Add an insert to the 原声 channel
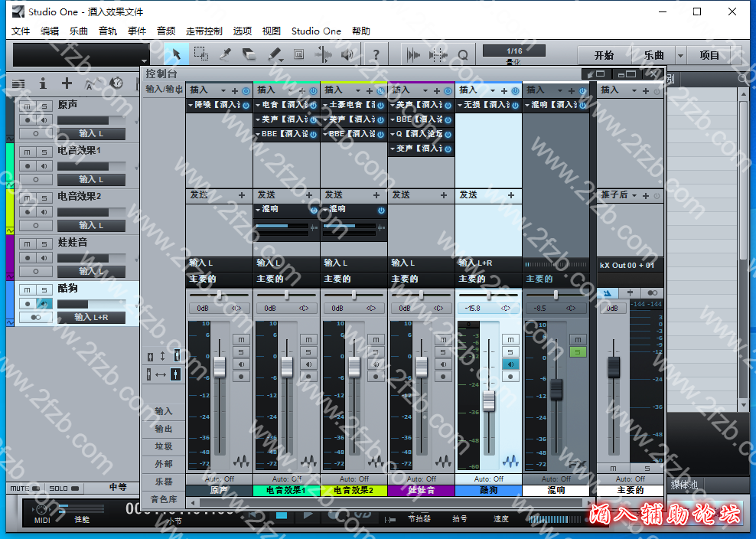The height and width of the screenshot is (539, 756). point(235,90)
